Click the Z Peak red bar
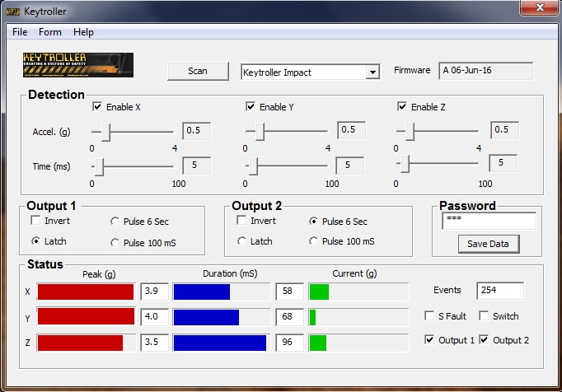The height and width of the screenshot is (392, 562). coord(80,343)
